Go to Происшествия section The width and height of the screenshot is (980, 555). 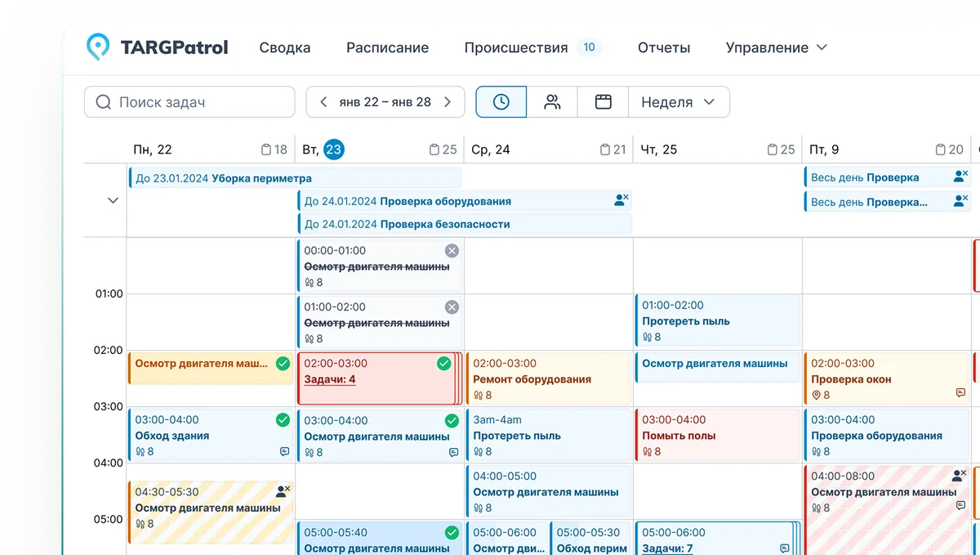pyautogui.click(x=515, y=47)
